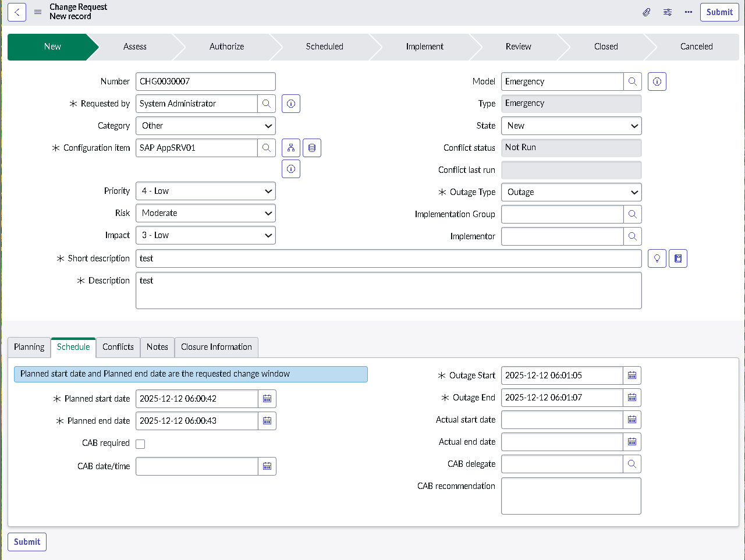
Task: Open the Configuration item dependency map icon
Action: coord(290,147)
